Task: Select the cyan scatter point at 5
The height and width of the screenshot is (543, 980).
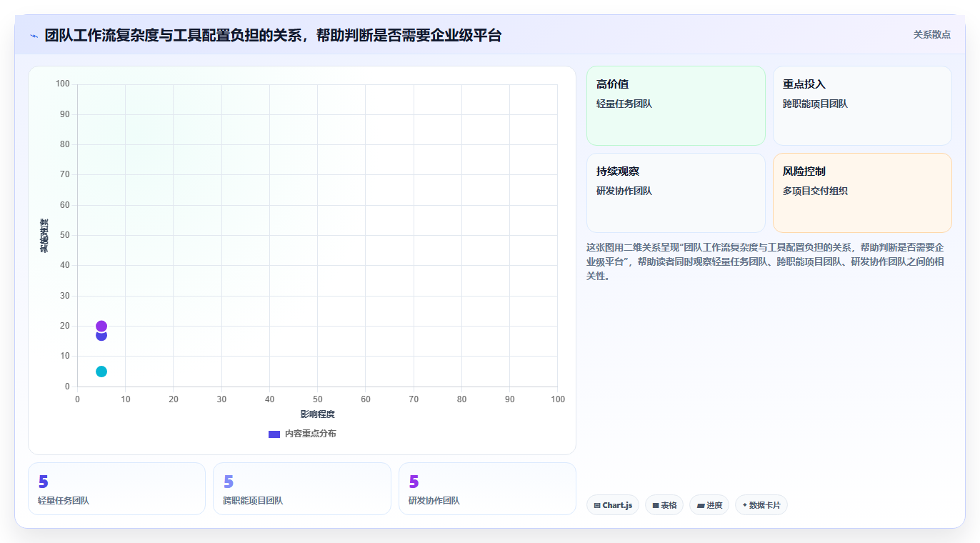Action: click(101, 372)
